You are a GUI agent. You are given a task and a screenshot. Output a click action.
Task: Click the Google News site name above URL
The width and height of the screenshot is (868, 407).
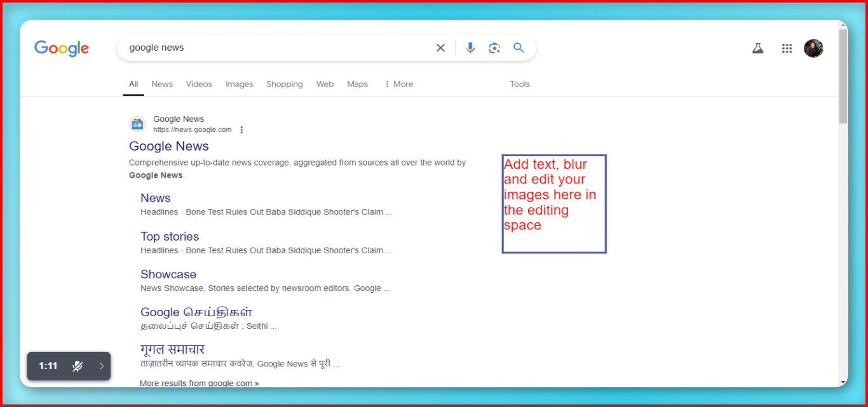[x=179, y=119]
